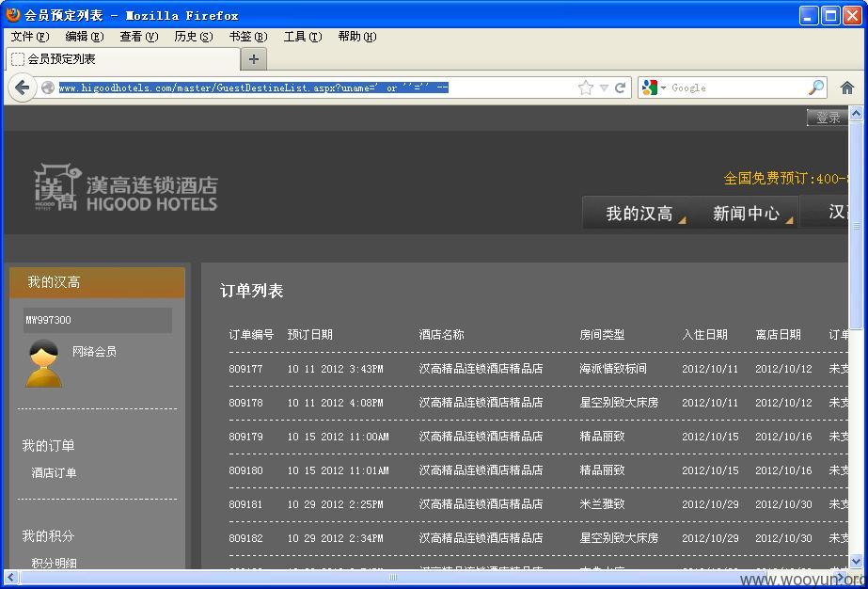The height and width of the screenshot is (589, 868).
Task: Click the 订单列表 heading
Action: point(252,291)
